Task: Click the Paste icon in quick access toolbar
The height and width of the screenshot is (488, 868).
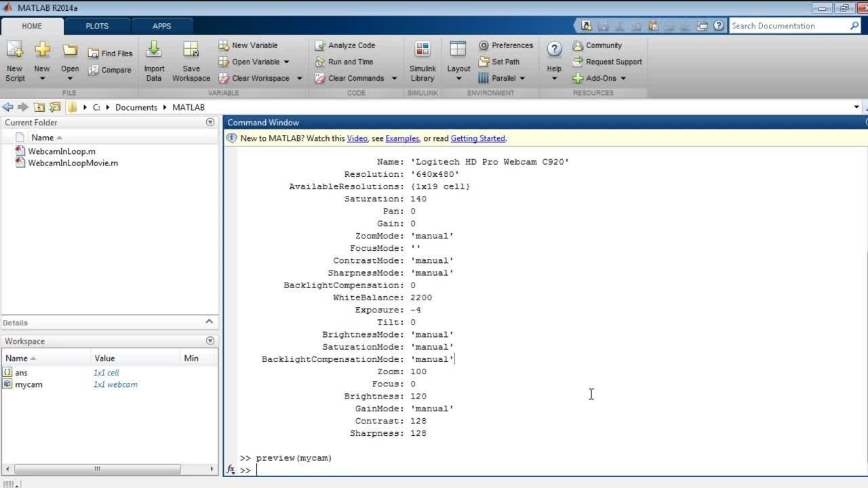Action: [653, 26]
